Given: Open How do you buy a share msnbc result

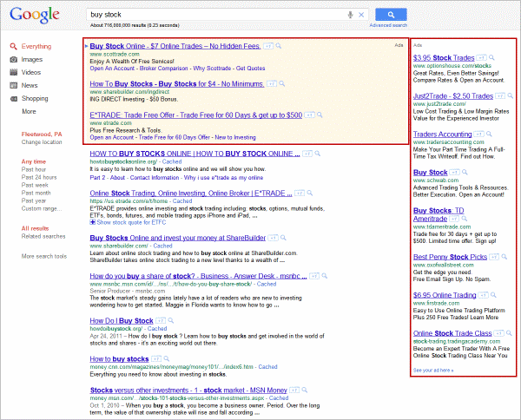Looking at the screenshot, I should [198, 276].
